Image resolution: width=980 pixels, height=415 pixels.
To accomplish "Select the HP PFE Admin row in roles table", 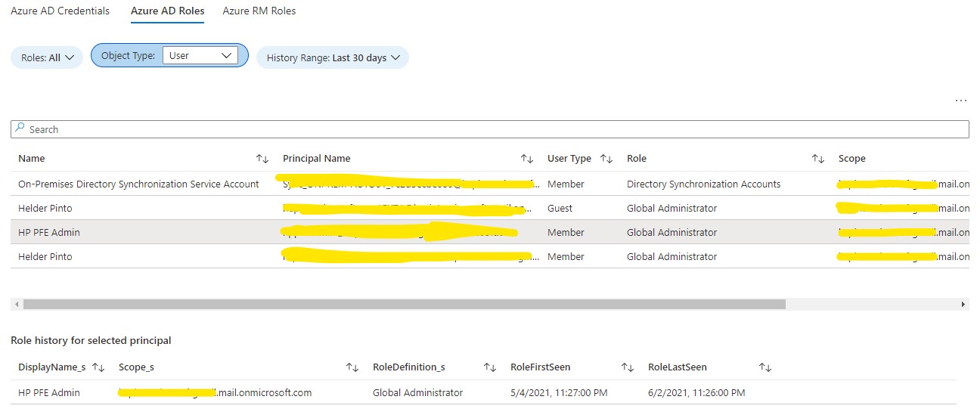I will click(x=490, y=232).
